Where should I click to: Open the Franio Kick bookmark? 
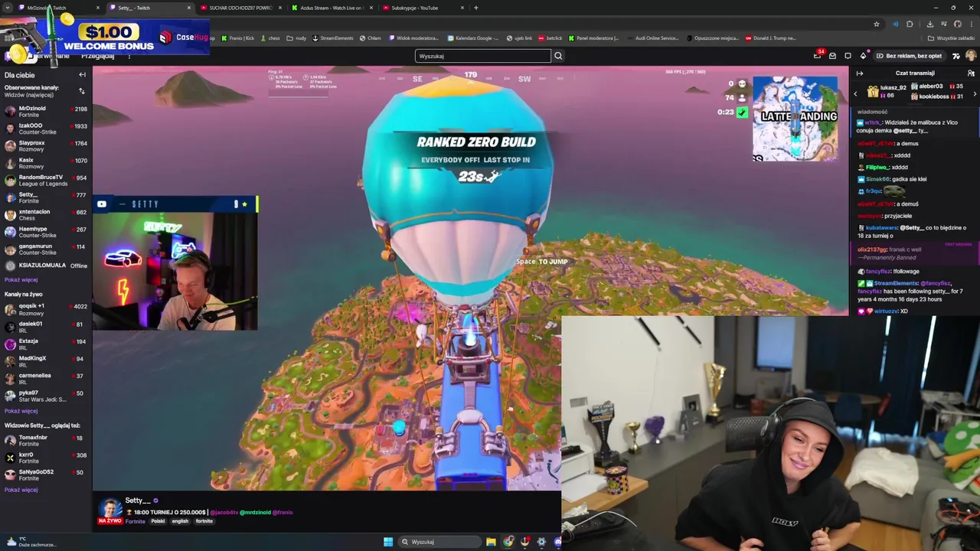(237, 38)
